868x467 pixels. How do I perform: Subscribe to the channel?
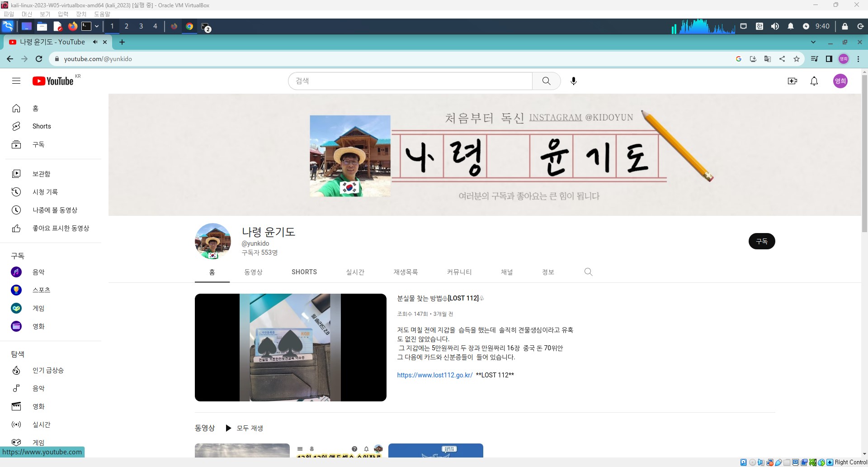(x=762, y=241)
